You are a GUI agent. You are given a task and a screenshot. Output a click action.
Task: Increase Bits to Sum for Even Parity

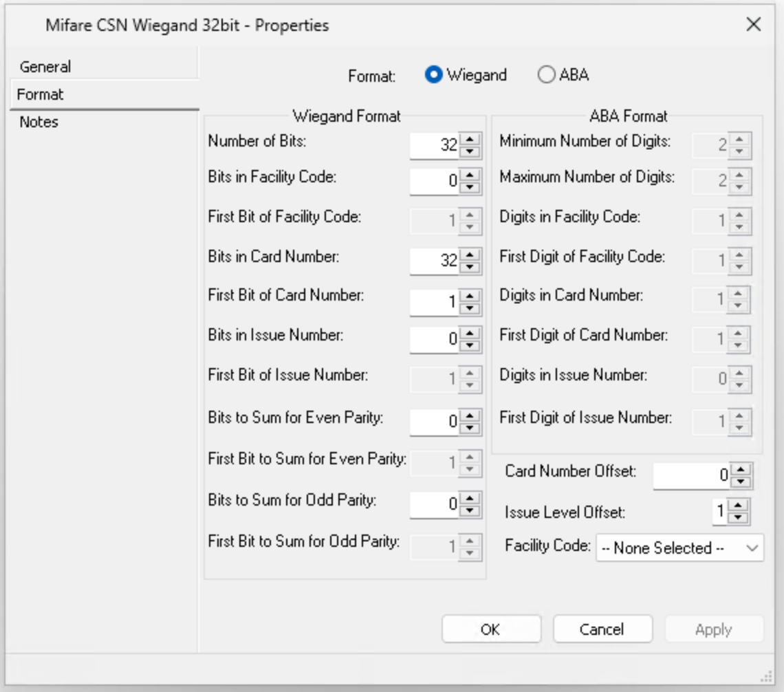(x=470, y=416)
